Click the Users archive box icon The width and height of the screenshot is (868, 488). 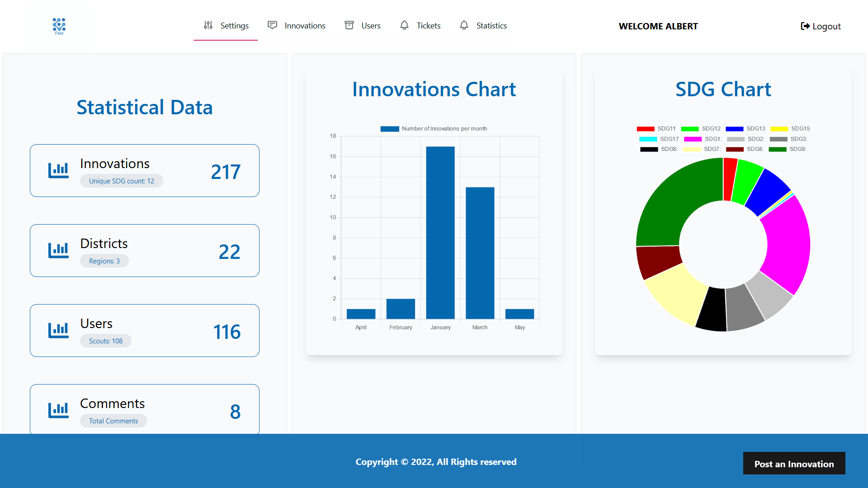click(349, 25)
